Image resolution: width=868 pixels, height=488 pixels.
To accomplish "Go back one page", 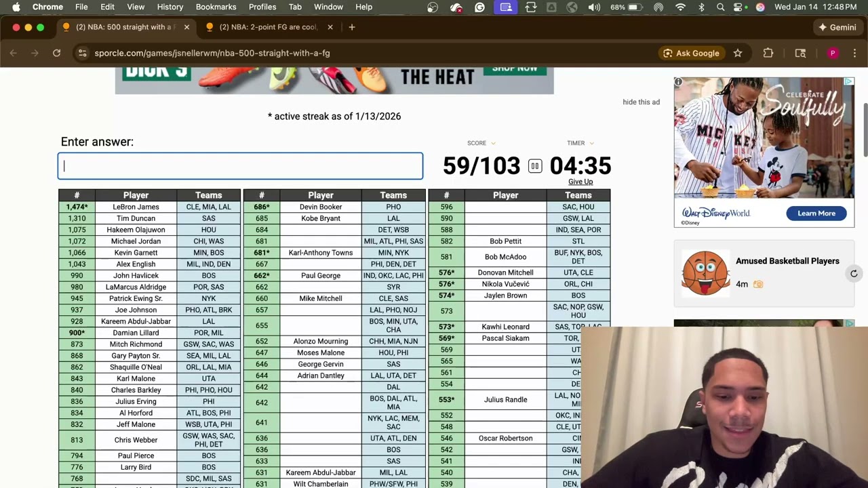I will point(14,53).
